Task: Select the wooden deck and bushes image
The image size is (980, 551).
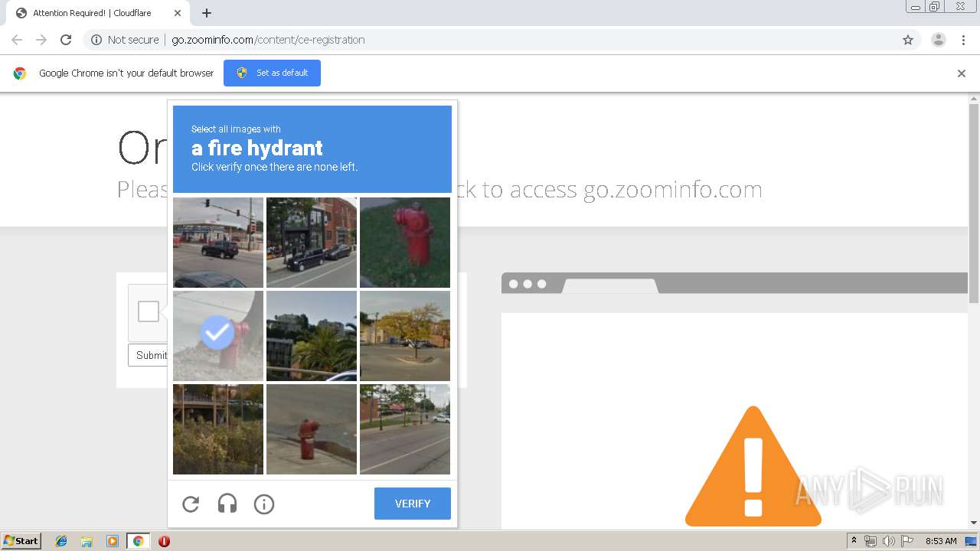Action: (218, 429)
